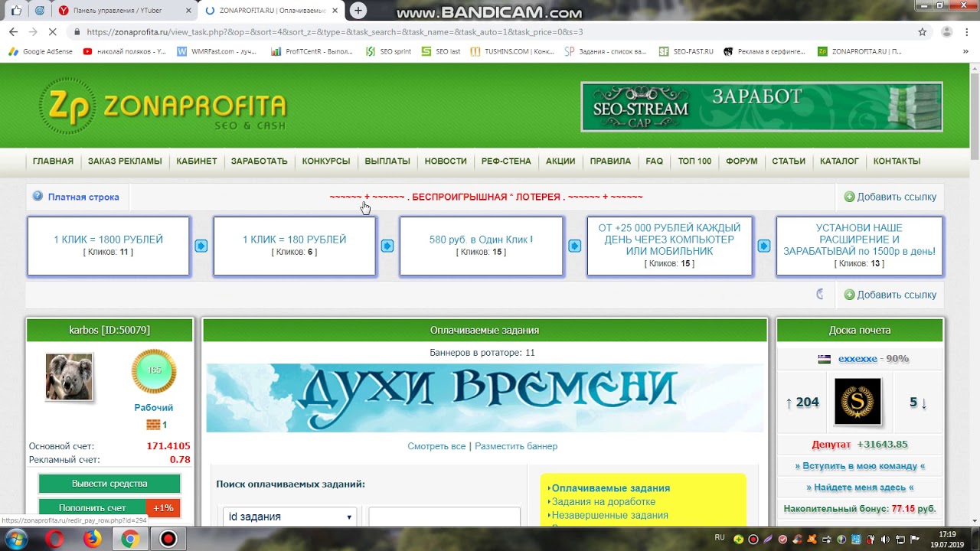The width and height of the screenshot is (980, 551).
Task: Select the pinned thumbs-up tab
Action: (x=16, y=11)
